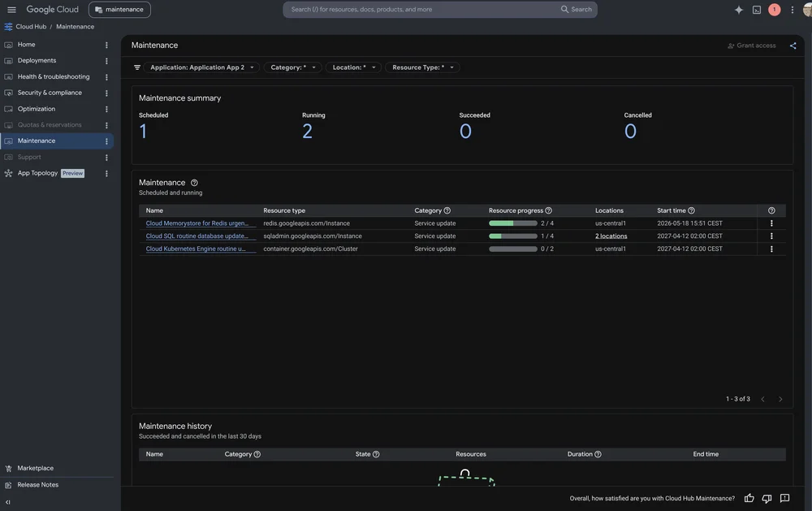
Task: Open the Resource Type filter dropdown
Action: coord(422,67)
